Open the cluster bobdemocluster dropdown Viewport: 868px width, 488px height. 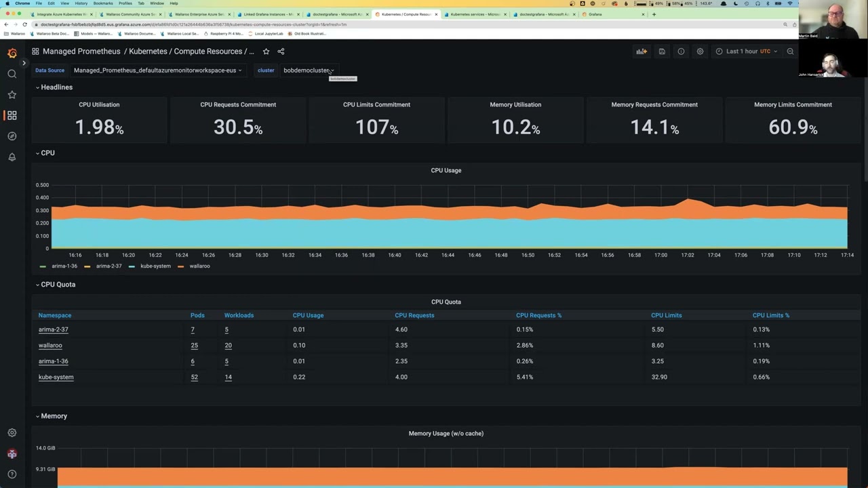click(x=309, y=70)
